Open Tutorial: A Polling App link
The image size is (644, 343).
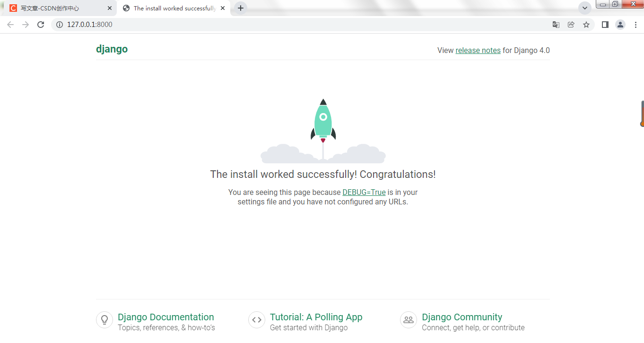[x=316, y=317]
